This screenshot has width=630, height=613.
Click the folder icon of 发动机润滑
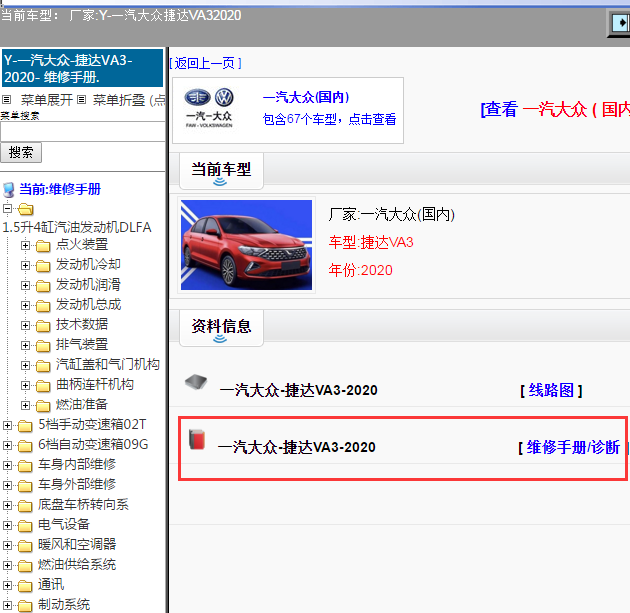tap(43, 286)
